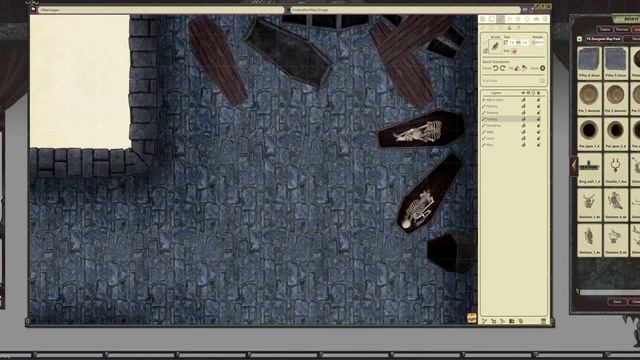Click the FG Dungeon Map Pack breadcrumb
The height and width of the screenshot is (360, 640).
(604, 39)
